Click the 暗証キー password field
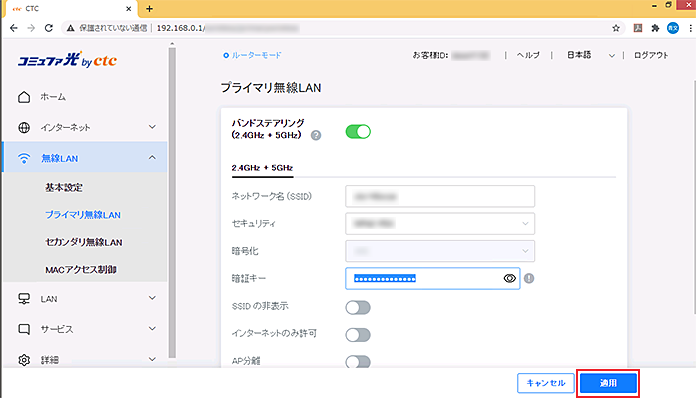This screenshot has width=696, height=398. point(432,278)
